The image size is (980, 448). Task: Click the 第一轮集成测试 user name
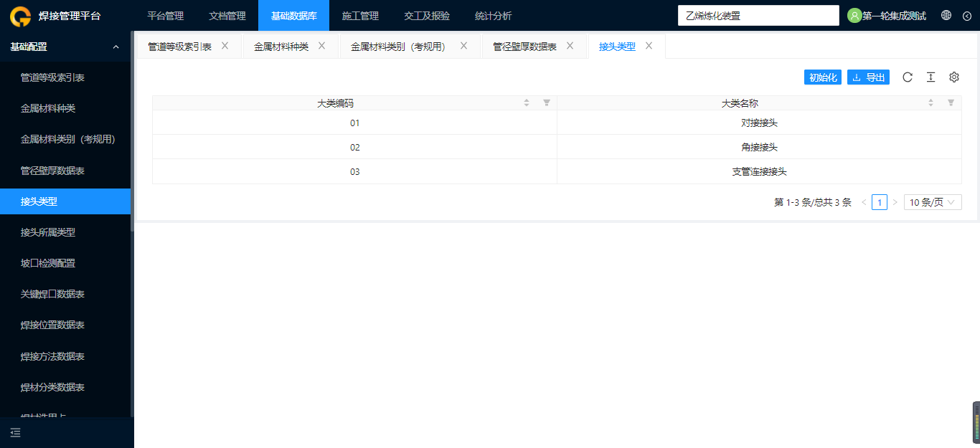tap(894, 16)
